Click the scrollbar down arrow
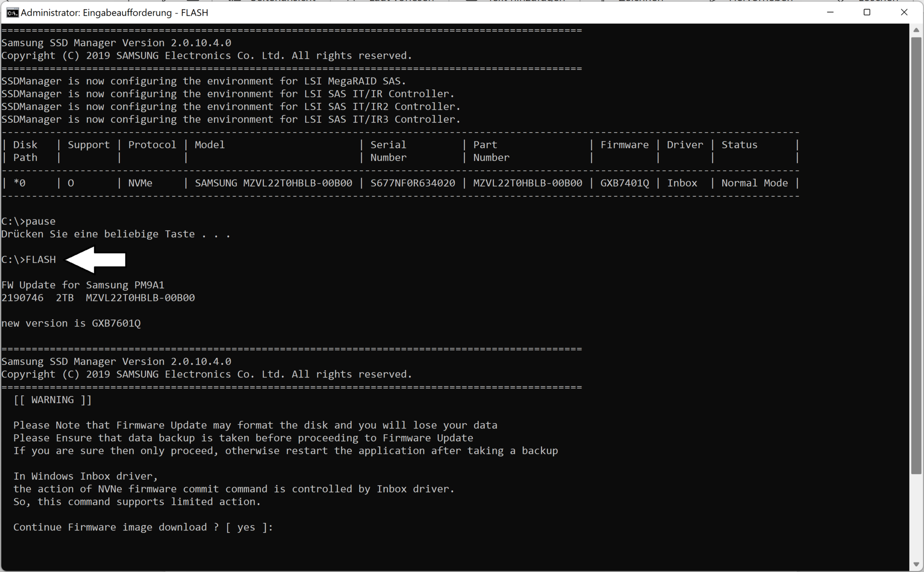Image resolution: width=924 pixels, height=572 pixels. (x=916, y=564)
